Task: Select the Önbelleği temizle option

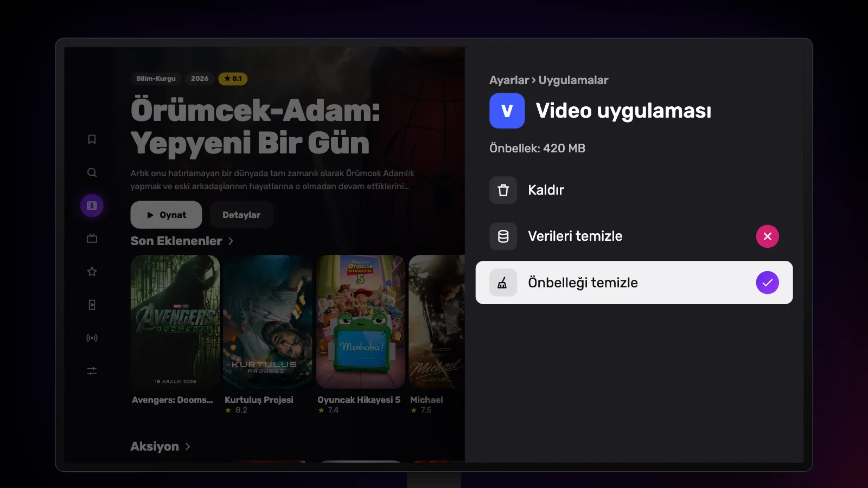Action: tap(634, 282)
